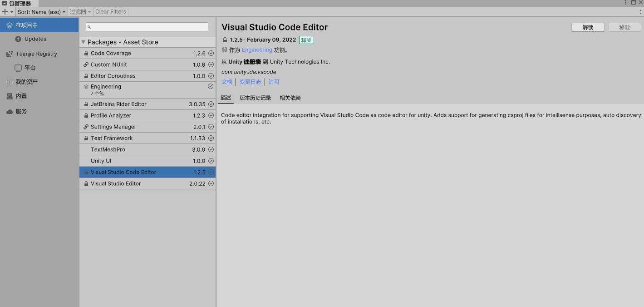Click the installed checkmark for TextMeshPro
Viewport: 644px width, 307px height.
[211, 149]
